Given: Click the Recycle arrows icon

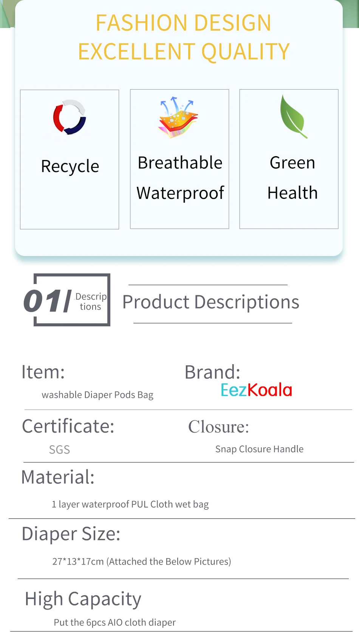Looking at the screenshot, I should pyautogui.click(x=70, y=117).
